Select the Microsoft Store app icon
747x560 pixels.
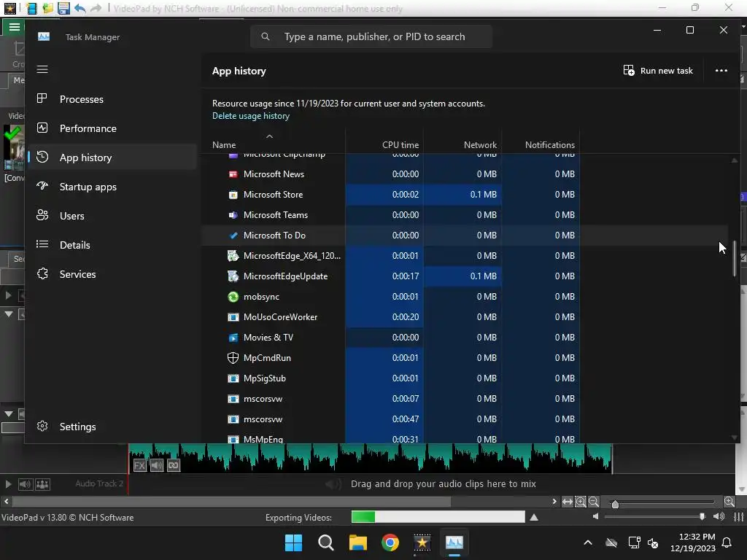233,195
